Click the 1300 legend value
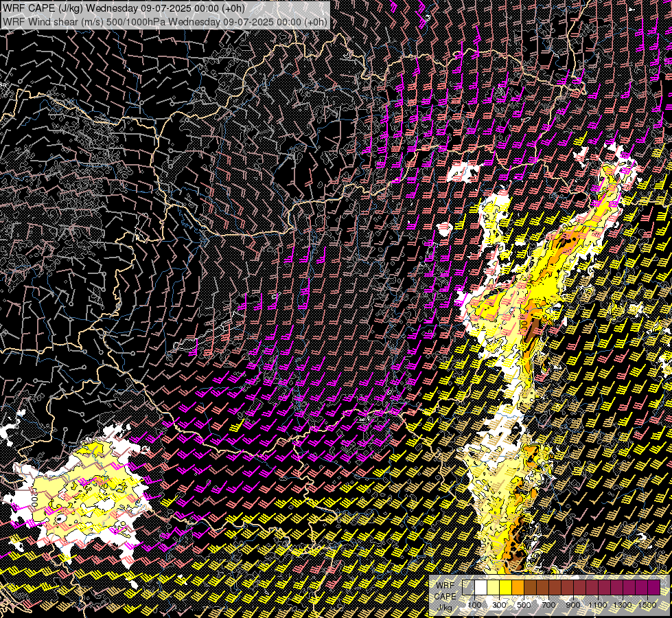 click(623, 605)
